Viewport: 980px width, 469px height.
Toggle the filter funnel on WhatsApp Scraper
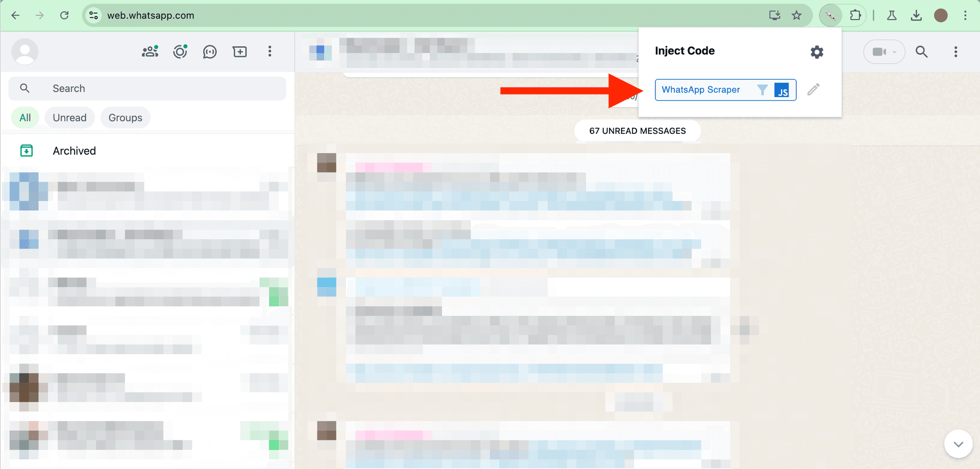tap(763, 89)
